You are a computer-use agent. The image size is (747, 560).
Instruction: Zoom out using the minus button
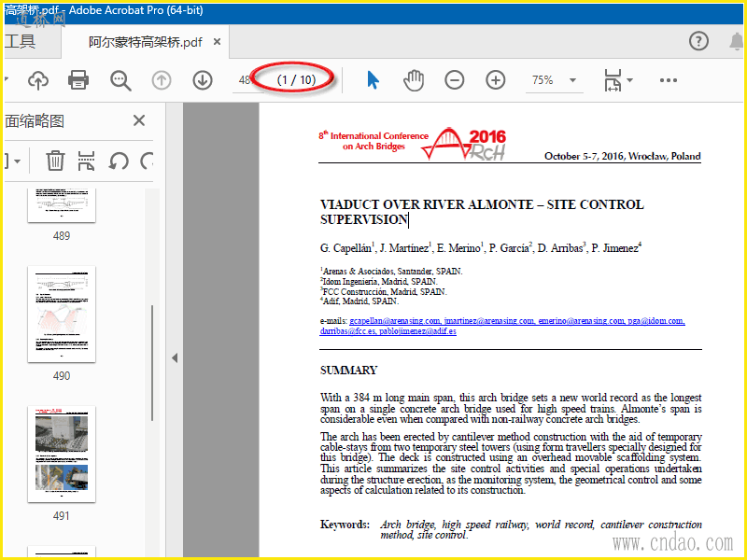coord(455,80)
